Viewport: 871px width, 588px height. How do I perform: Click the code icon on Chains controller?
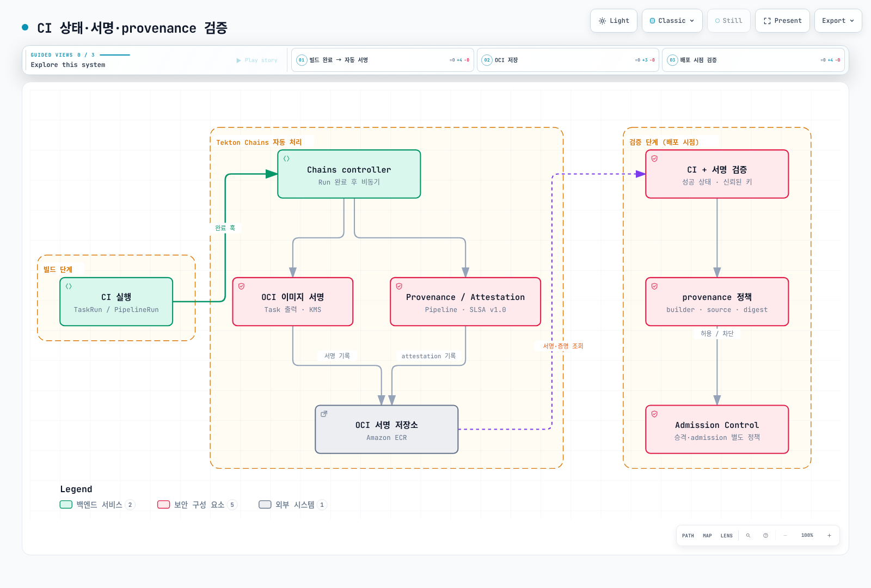286,159
